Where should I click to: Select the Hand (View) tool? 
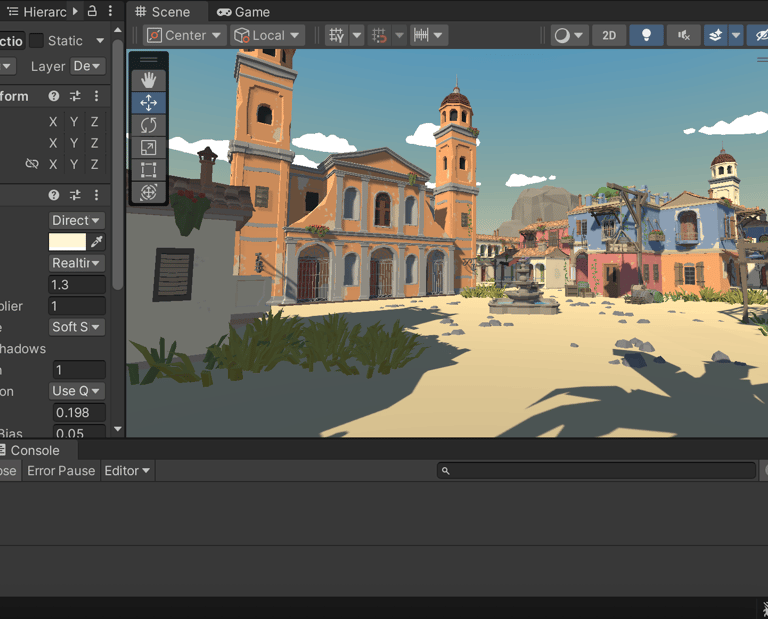click(x=149, y=80)
